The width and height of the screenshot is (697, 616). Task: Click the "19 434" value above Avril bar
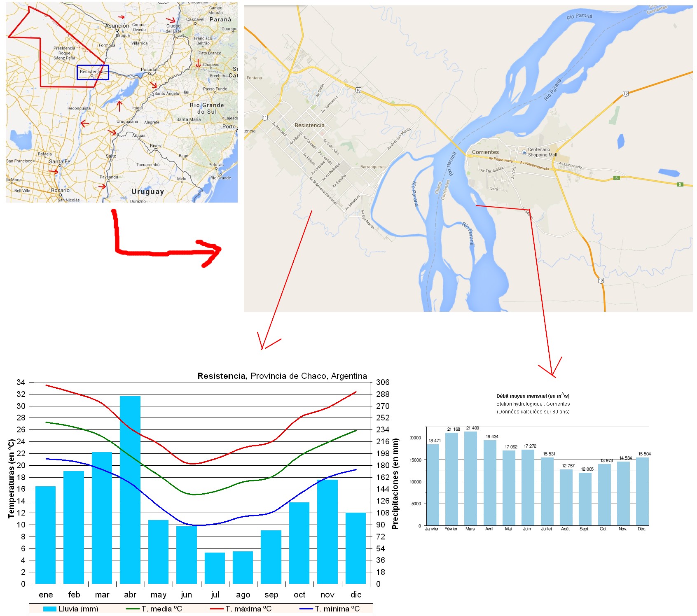point(492,436)
